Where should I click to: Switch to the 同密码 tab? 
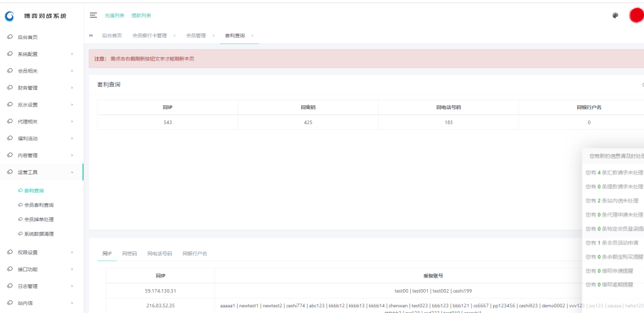(129, 254)
